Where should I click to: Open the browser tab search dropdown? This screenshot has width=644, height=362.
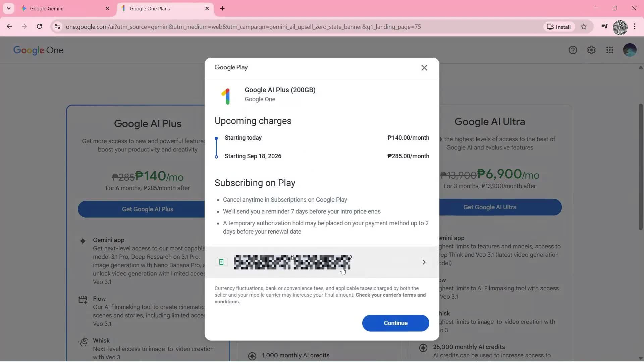[x=8, y=8]
